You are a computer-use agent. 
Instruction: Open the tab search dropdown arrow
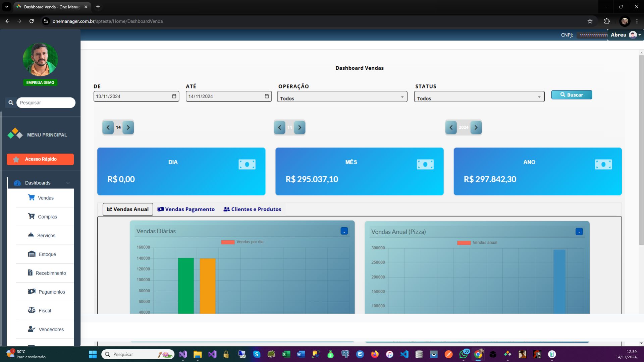coord(7,7)
